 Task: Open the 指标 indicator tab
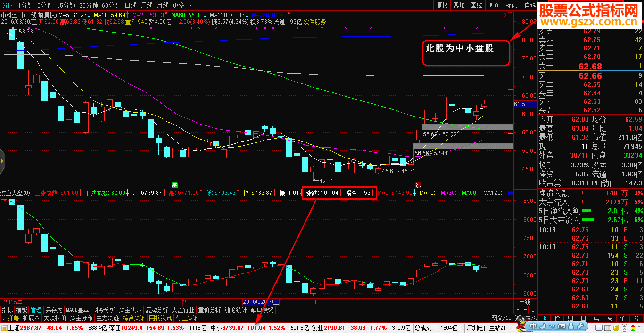pyautogui.click(x=7, y=310)
